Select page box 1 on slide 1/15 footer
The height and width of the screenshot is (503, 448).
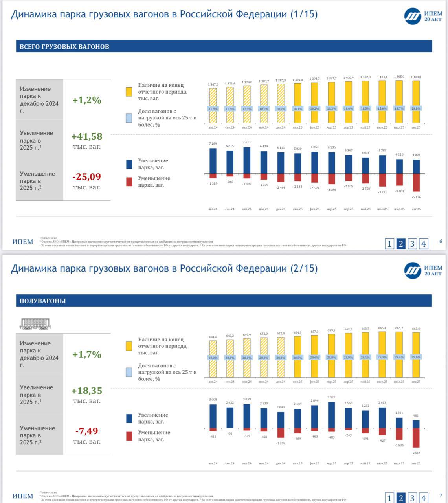[389, 244]
